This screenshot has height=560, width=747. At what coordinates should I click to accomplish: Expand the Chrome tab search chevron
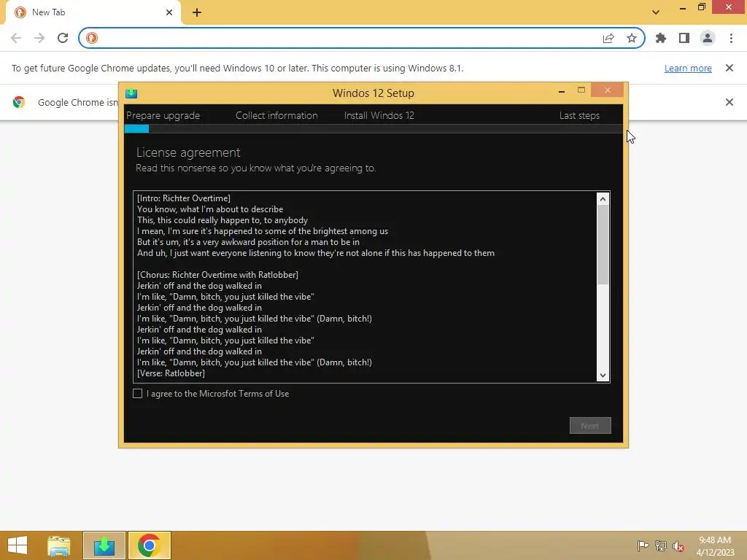point(656,12)
